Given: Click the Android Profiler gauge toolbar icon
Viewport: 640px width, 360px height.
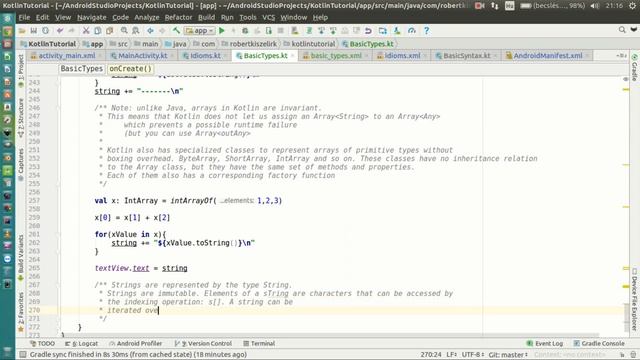Looking at the screenshot, I should pyautogui.click(x=411, y=31).
